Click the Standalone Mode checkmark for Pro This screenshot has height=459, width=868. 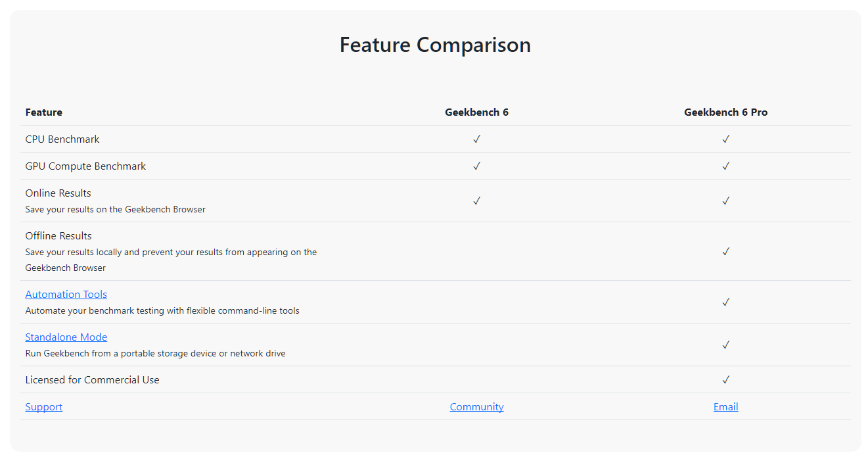[x=725, y=345]
